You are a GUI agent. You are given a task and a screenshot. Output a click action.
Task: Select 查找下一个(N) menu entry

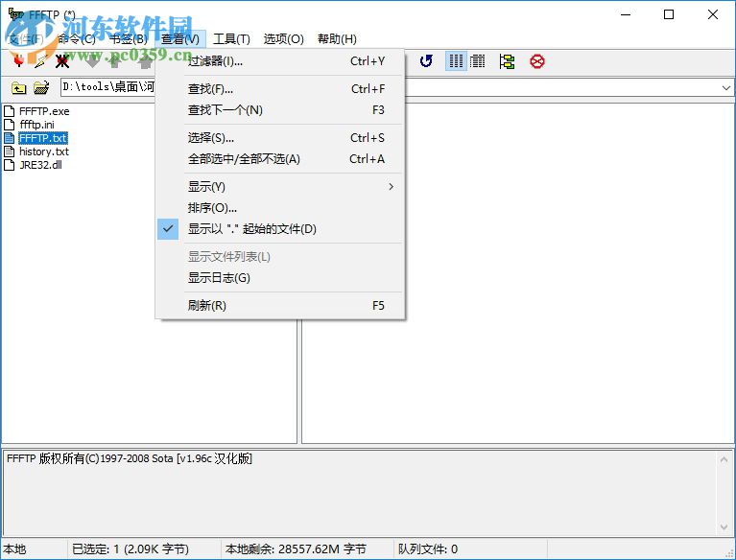click(x=281, y=109)
